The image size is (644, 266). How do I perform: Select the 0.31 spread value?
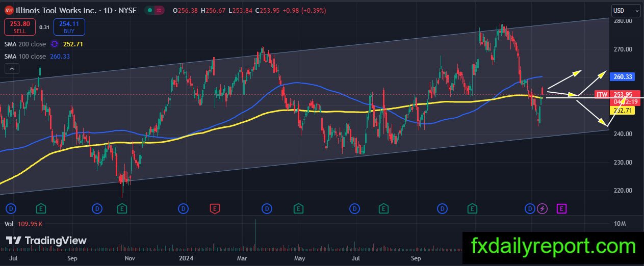point(44,28)
